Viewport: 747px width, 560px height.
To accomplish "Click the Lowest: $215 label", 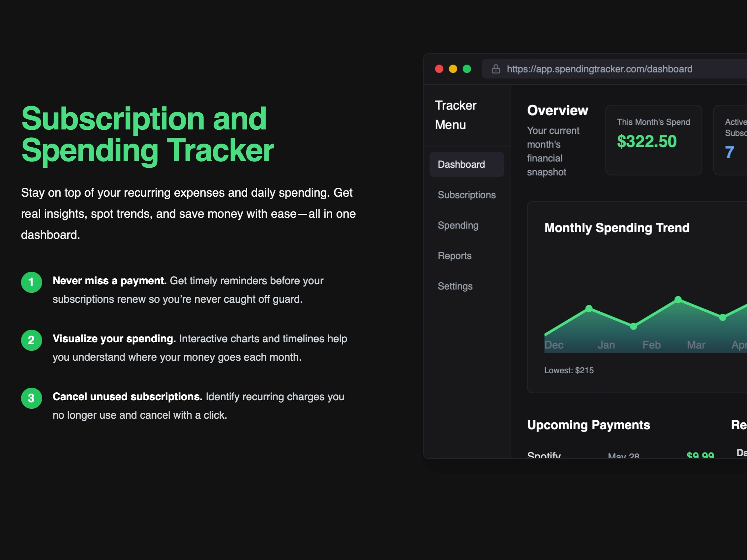I will tap(569, 370).
